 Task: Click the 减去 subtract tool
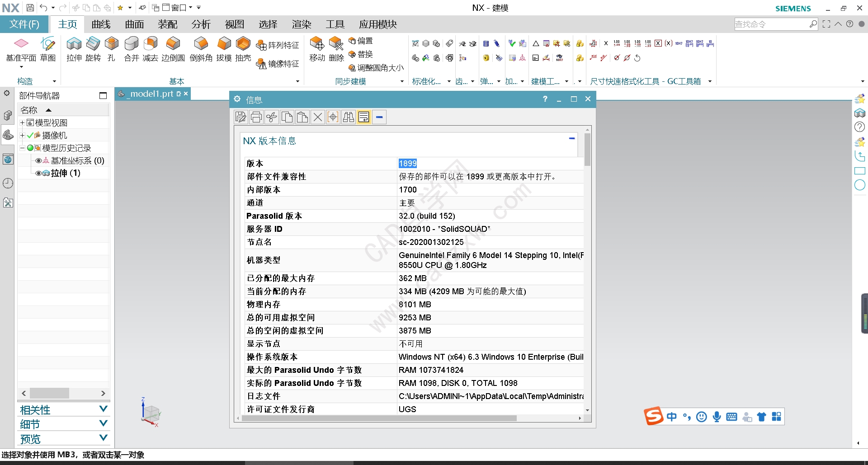pyautogui.click(x=151, y=49)
